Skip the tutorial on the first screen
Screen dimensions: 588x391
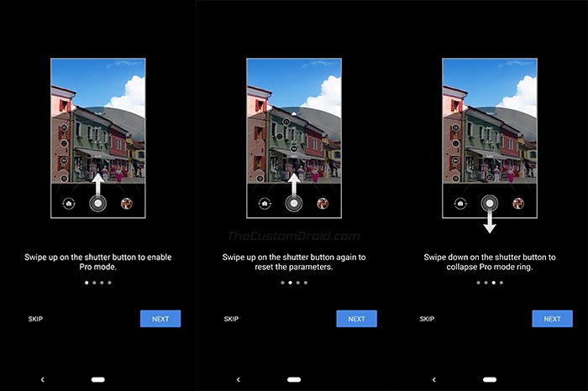click(35, 319)
